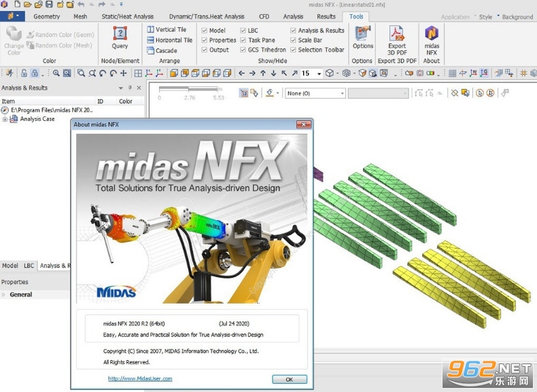
Task: Open the CFD ribbon tab
Action: [x=264, y=16]
